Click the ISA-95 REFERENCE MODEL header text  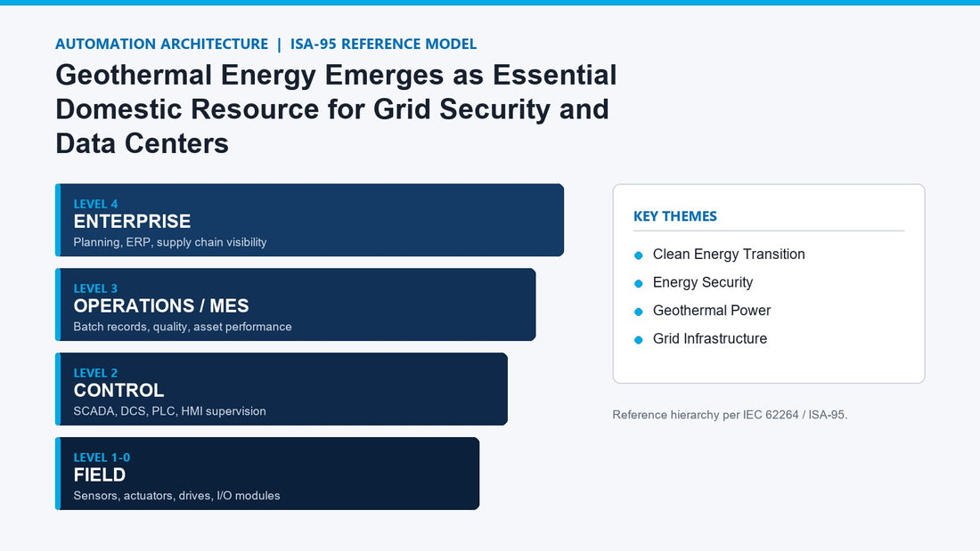tap(383, 45)
